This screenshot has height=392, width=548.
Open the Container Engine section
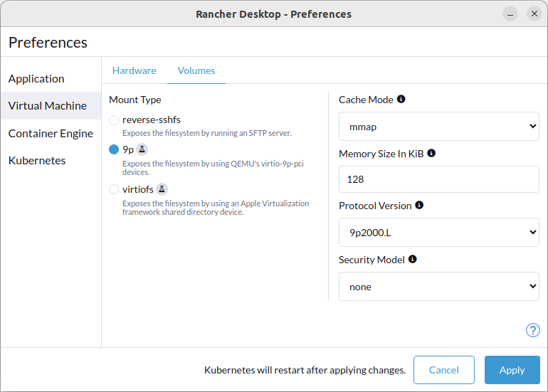point(51,134)
